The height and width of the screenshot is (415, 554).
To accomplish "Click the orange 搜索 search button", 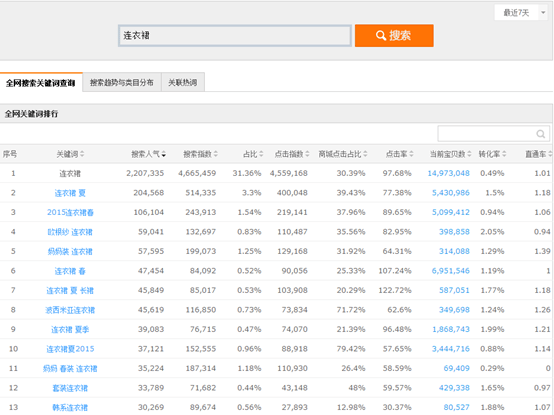I will coord(394,35).
